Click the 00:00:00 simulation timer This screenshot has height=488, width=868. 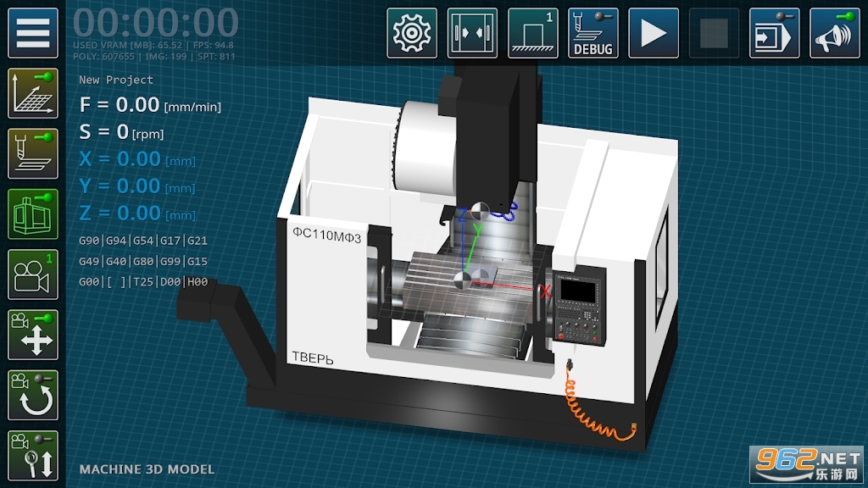click(156, 23)
